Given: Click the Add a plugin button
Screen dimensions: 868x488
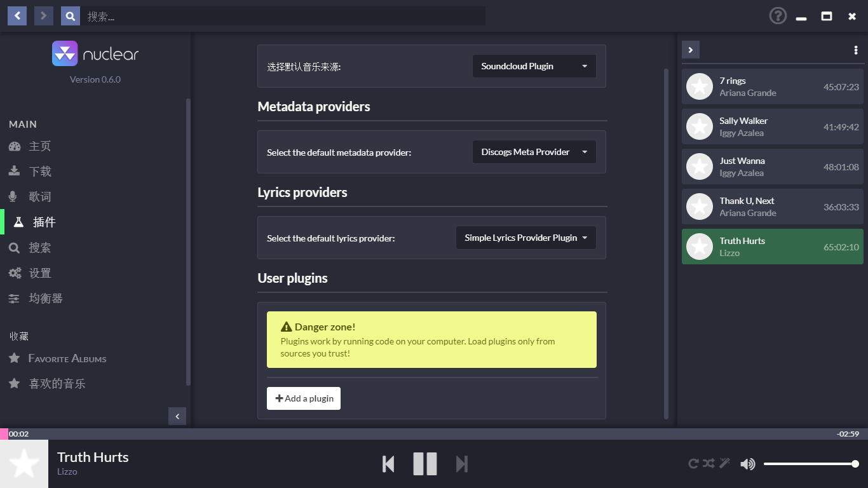Looking at the screenshot, I should [x=304, y=398].
